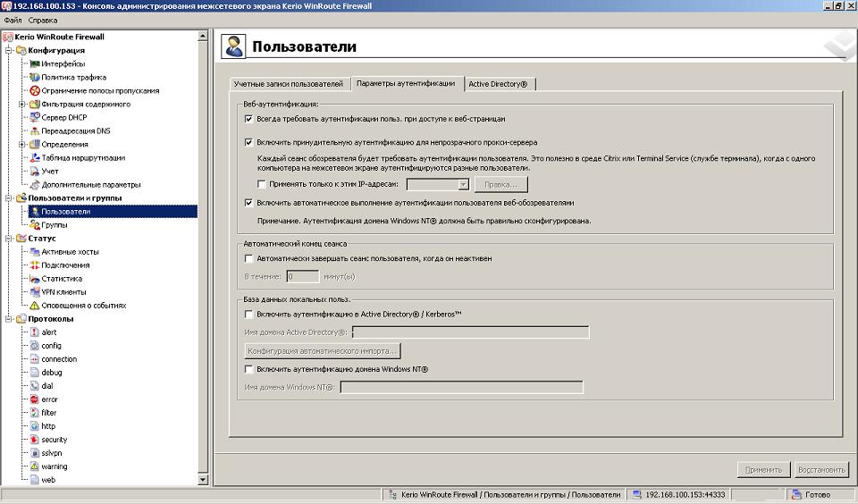Enable 'Применять только к этим IP-адресам' checkbox
The image size is (858, 504).
pos(262,184)
